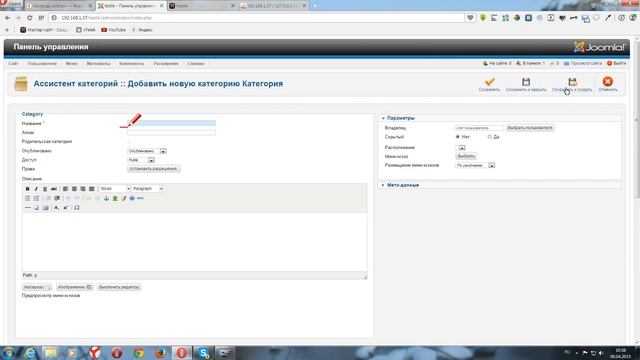Open HTML source editor button
Screen dimensions: 640x360
[x=140, y=198]
